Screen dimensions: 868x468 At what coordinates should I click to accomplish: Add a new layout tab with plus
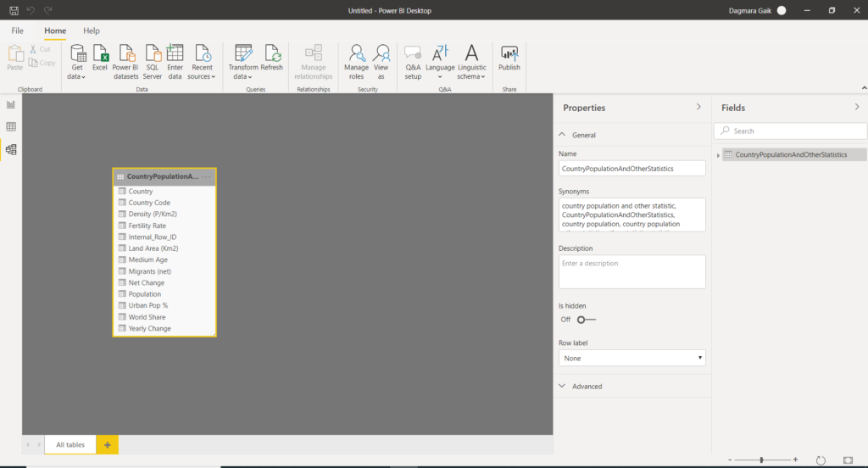pos(108,445)
